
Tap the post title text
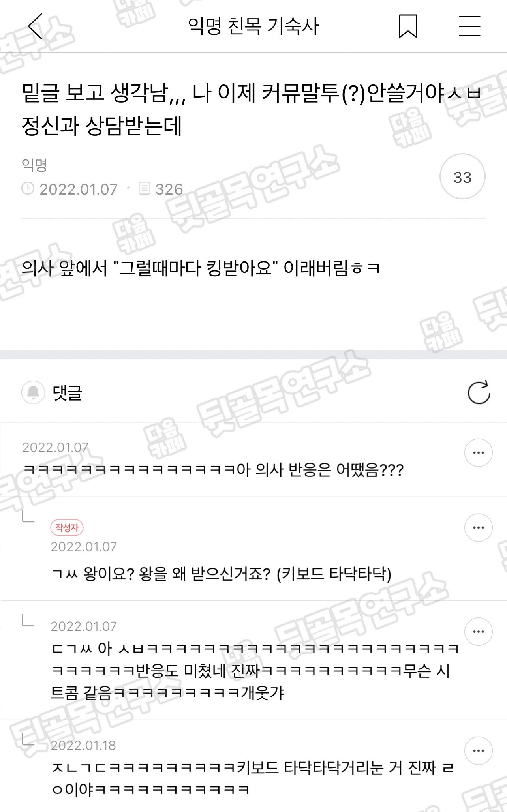tap(252, 109)
